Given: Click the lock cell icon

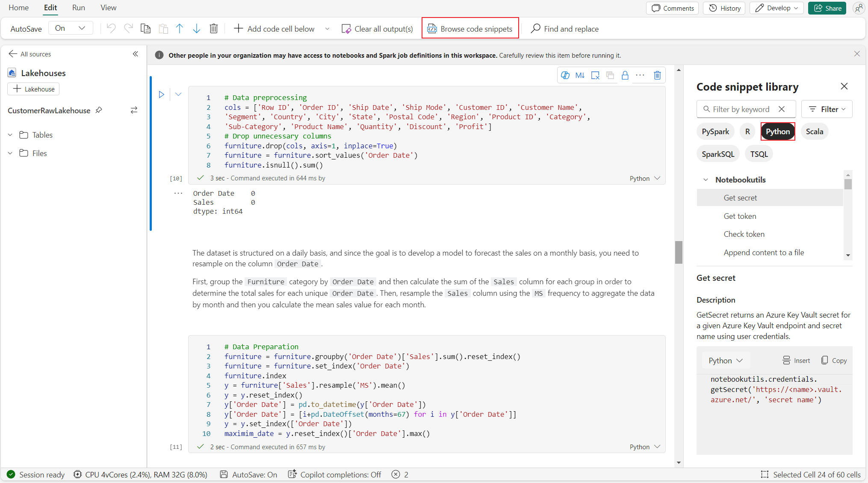Looking at the screenshot, I should 625,76.
